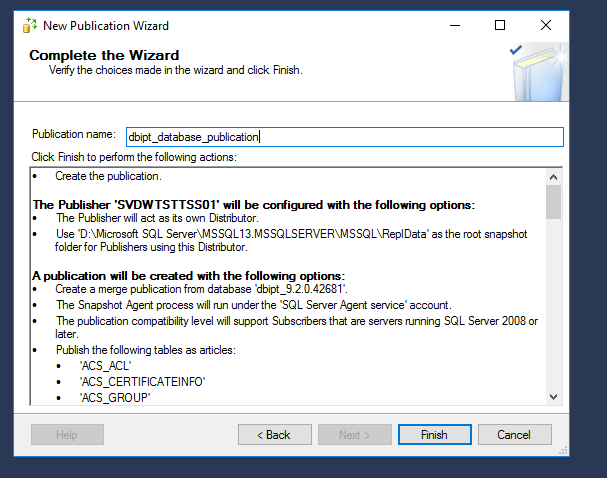This screenshot has height=478, width=607.
Task: Click the ReplData root snapshot folder line
Action: [291, 240]
